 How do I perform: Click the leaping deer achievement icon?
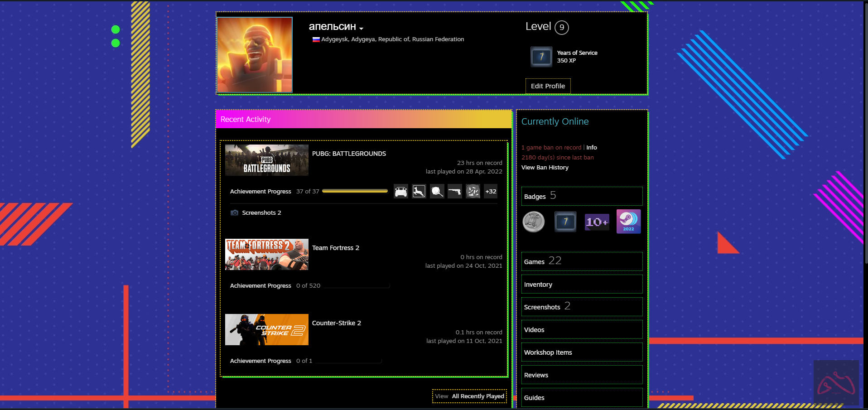tap(419, 192)
